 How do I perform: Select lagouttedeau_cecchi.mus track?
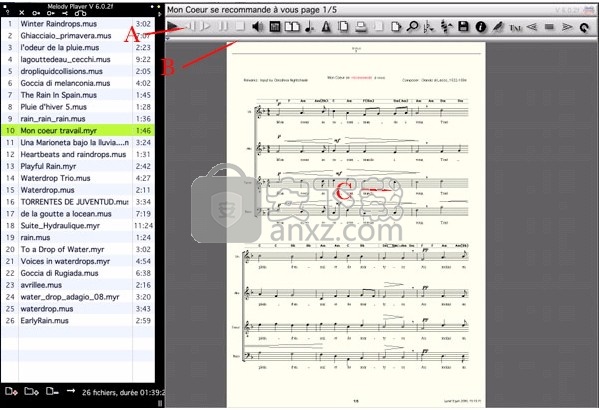click(78, 59)
